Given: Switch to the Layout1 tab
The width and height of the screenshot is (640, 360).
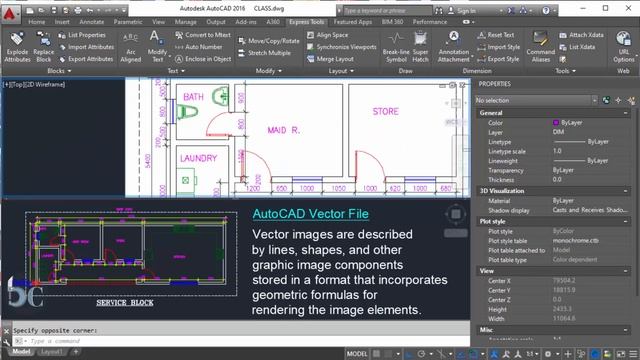Looking at the screenshot, I should coord(52,351).
